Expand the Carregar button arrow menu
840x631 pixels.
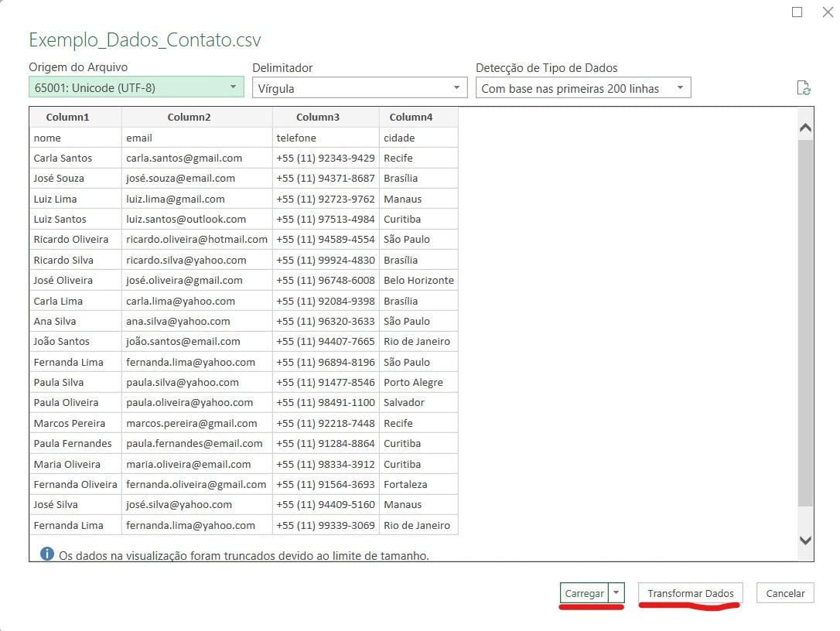[616, 592]
